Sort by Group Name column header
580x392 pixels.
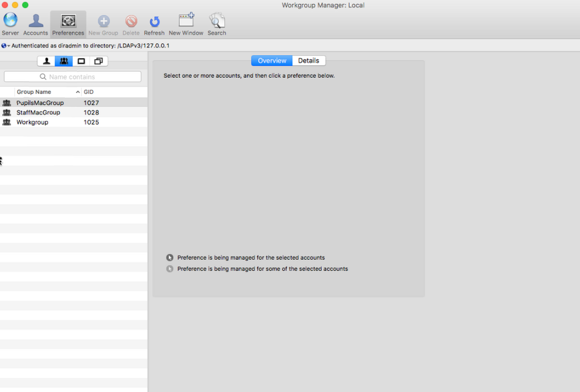coord(48,92)
